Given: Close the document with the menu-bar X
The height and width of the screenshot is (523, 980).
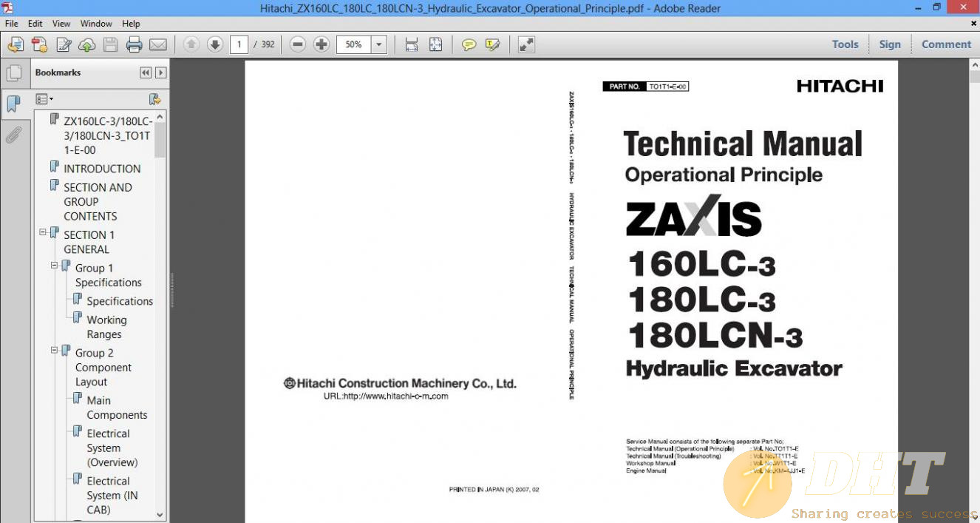Looking at the screenshot, I should pos(973,24).
